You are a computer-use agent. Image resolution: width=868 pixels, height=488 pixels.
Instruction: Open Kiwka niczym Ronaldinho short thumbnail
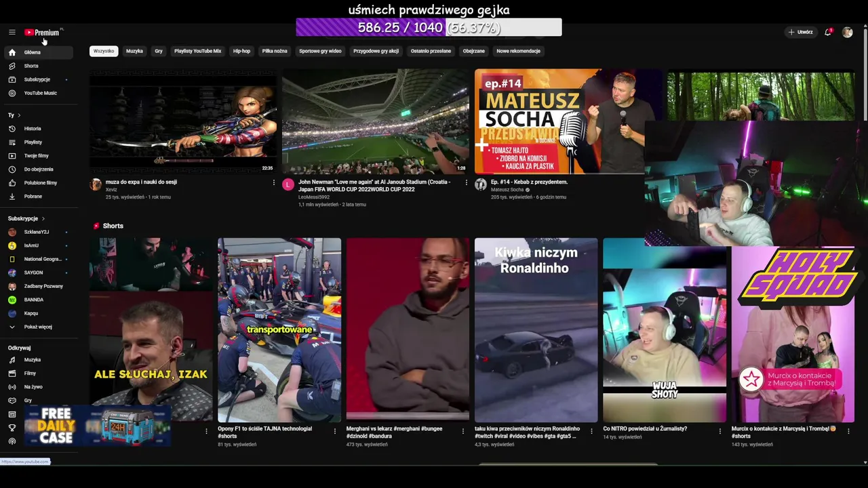(536, 330)
